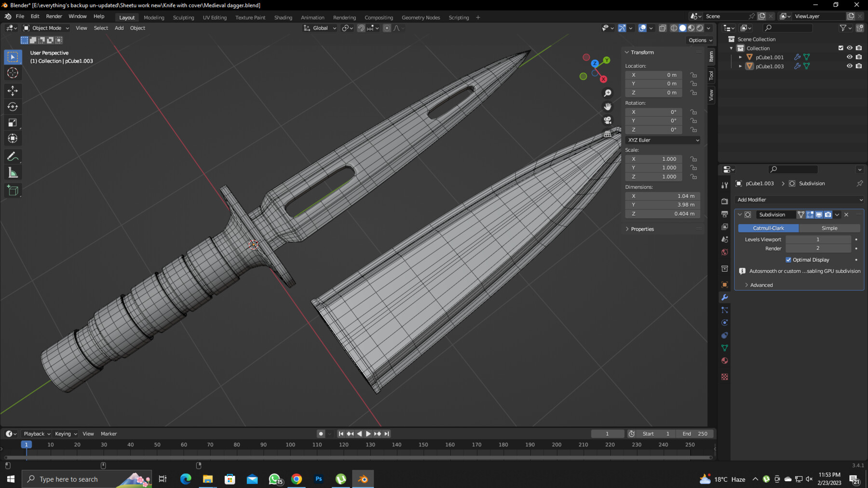Open the XYZ Euler rotation mode dropdown
This screenshot has height=488, width=868.
(x=662, y=140)
